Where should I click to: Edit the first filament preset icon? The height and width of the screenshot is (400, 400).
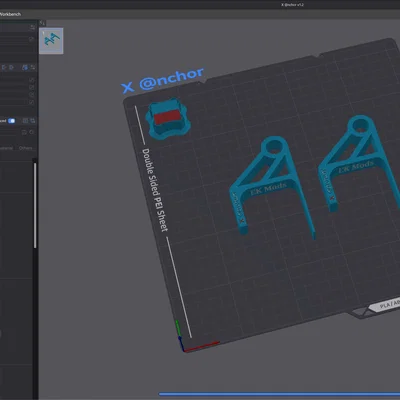pyautogui.click(x=32, y=80)
